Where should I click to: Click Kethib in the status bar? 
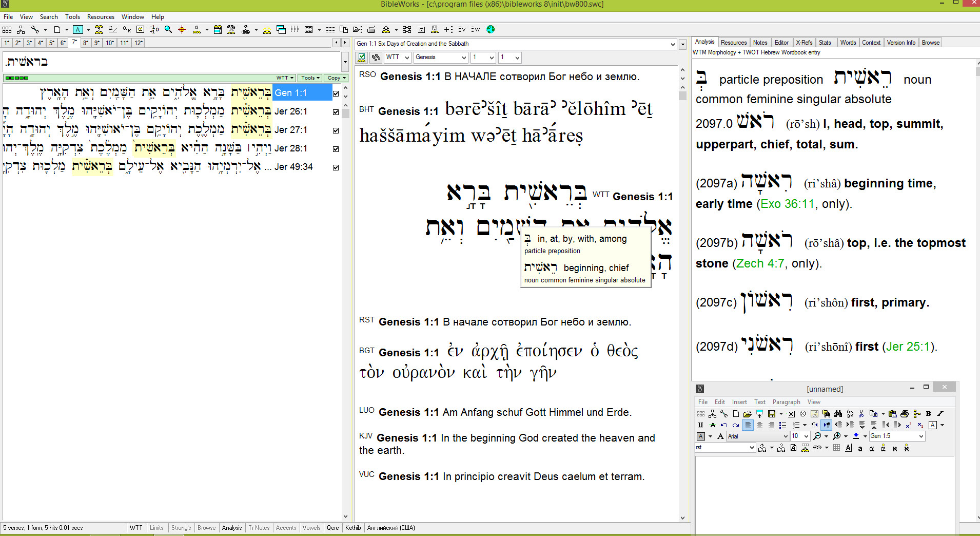[x=353, y=528]
